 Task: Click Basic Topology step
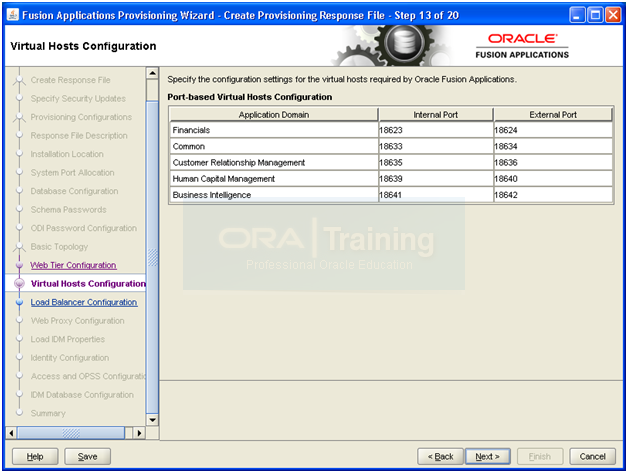click(x=59, y=246)
